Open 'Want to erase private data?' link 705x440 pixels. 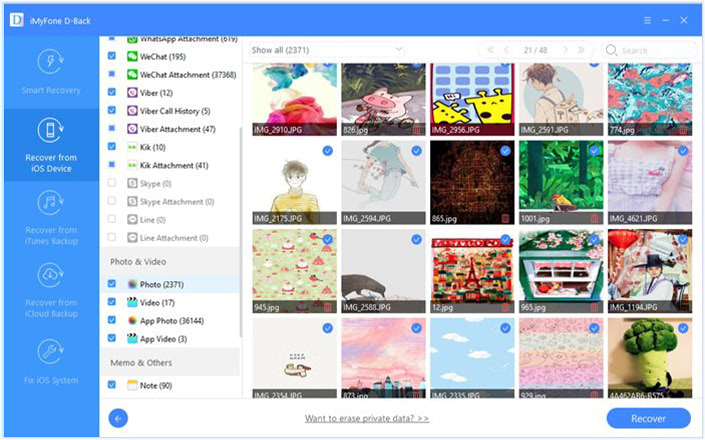(367, 418)
